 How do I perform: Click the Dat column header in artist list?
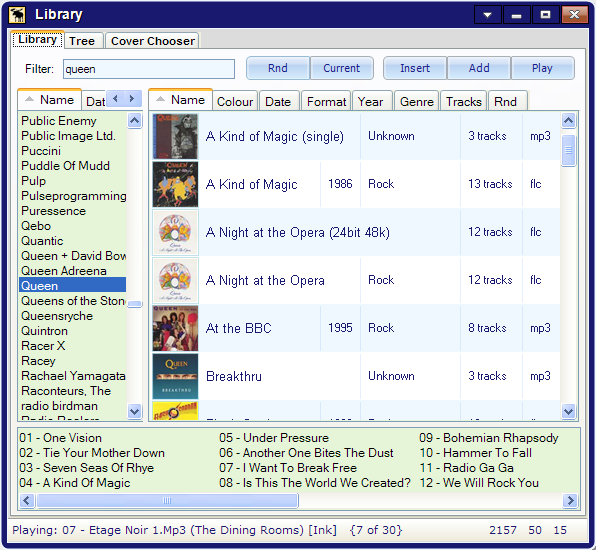click(94, 101)
